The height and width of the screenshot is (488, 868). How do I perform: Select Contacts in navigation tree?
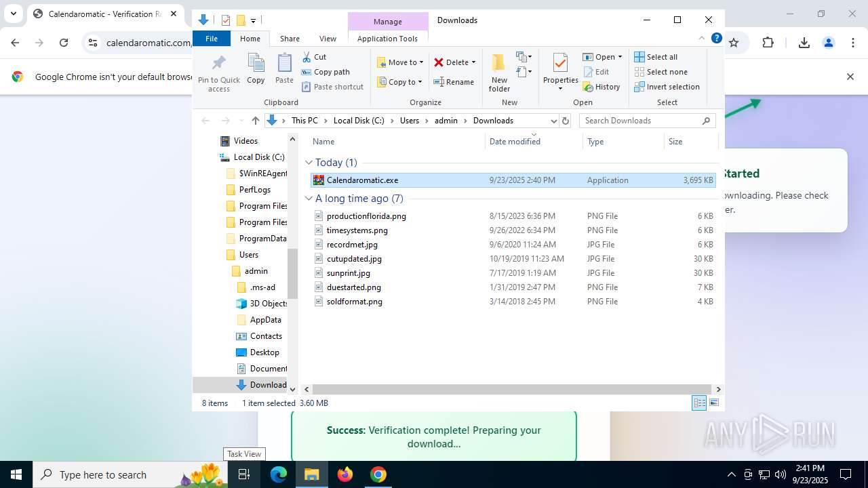(x=258, y=336)
